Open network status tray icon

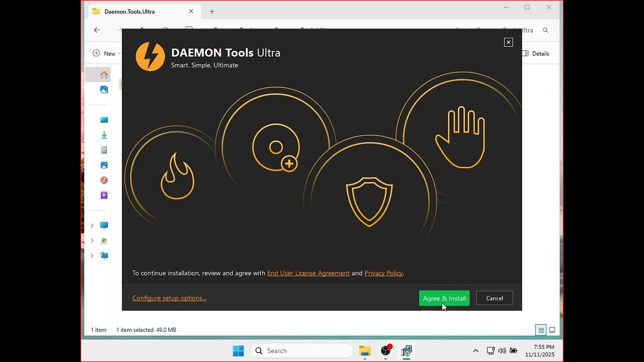point(491,351)
